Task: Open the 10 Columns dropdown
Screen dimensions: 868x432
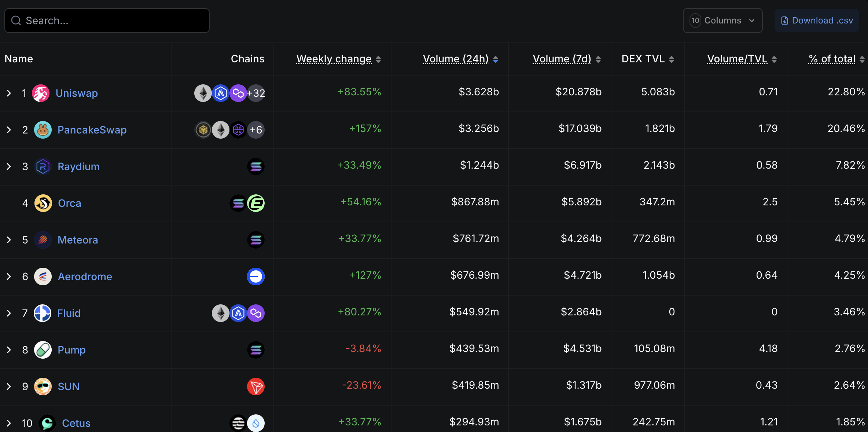Action: (x=722, y=21)
